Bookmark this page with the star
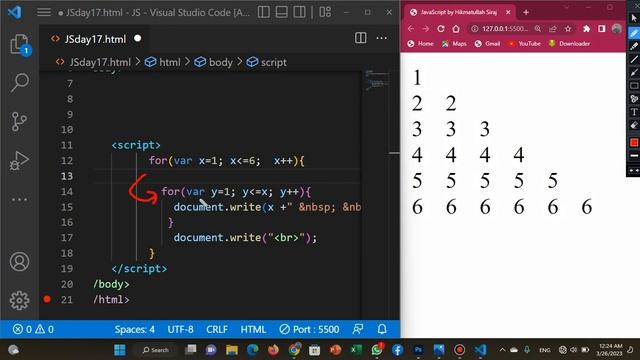640x360 pixels. click(x=568, y=29)
